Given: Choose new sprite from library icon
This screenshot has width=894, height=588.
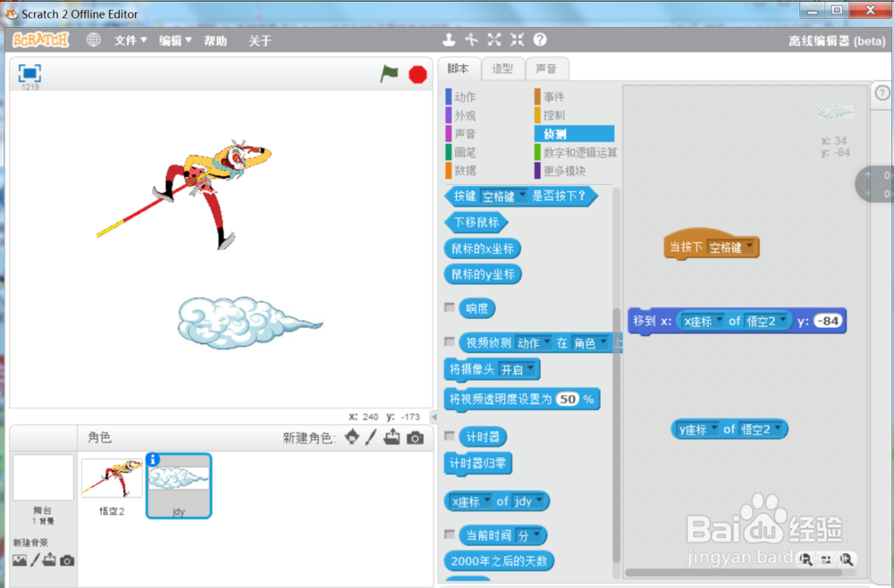Looking at the screenshot, I should tap(352, 437).
